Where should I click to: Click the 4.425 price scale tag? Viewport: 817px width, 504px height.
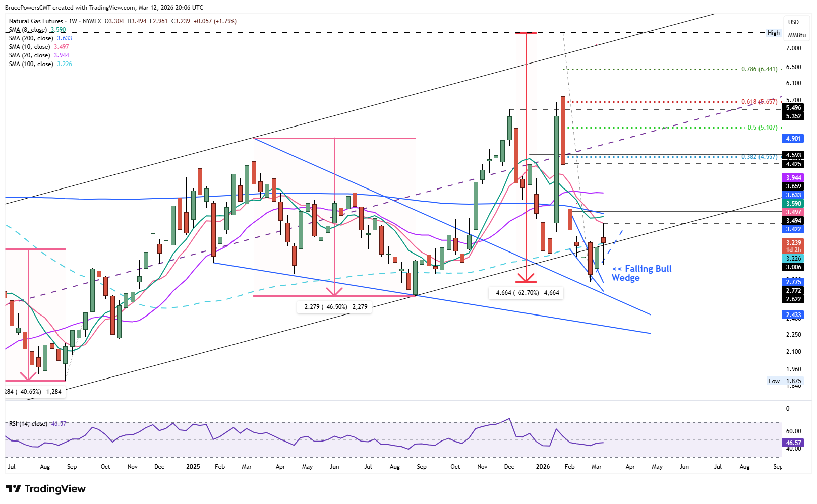[793, 164]
